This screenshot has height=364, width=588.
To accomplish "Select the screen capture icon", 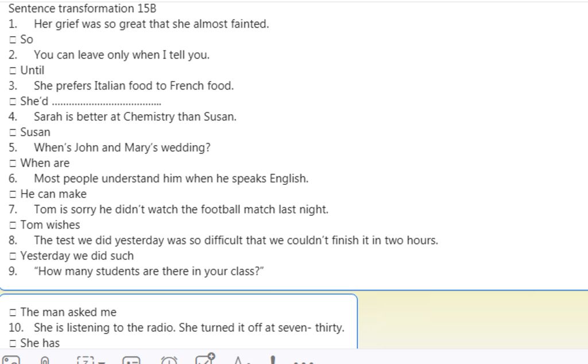I will [x=86, y=360].
